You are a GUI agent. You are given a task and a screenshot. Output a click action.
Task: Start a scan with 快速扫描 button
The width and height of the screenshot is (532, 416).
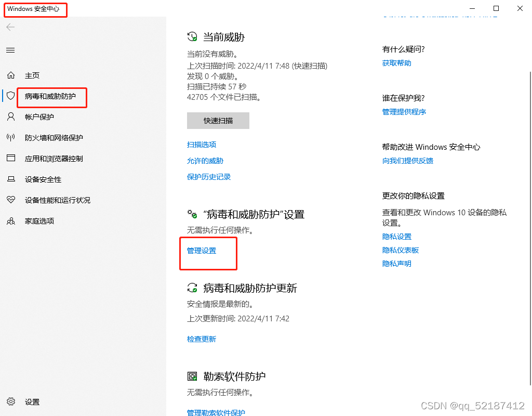pyautogui.click(x=218, y=121)
